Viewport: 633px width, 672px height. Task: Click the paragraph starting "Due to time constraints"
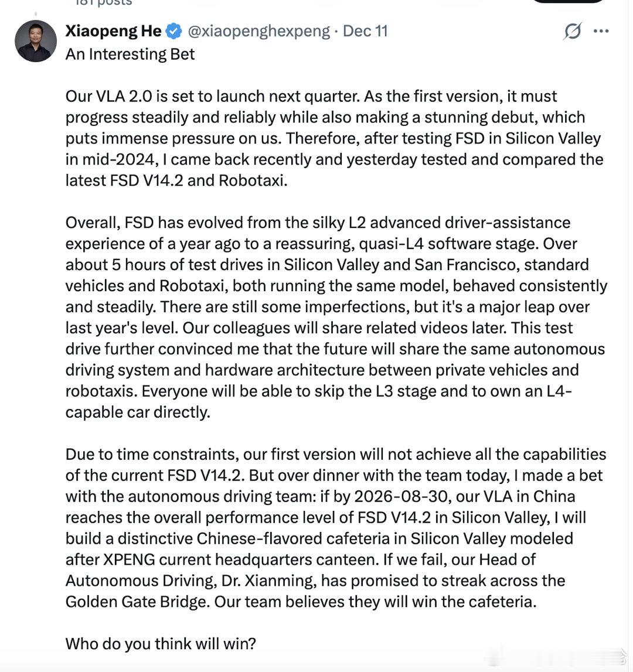335,528
